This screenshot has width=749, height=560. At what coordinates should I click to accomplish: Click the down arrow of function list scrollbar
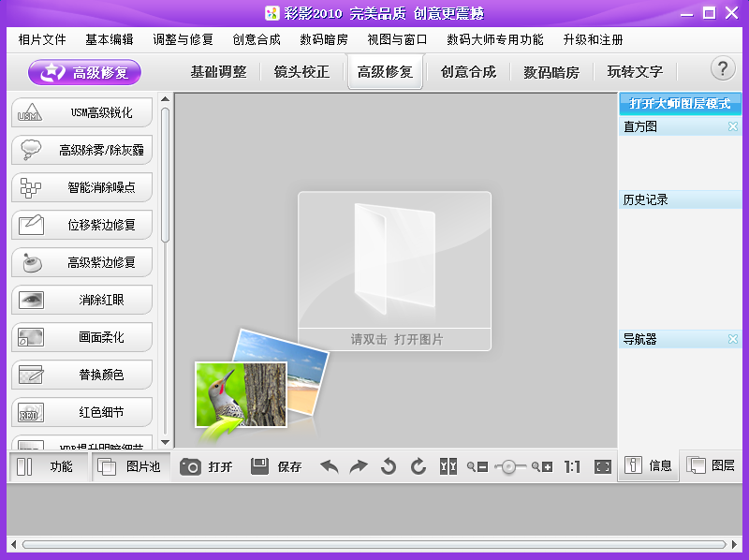(166, 442)
